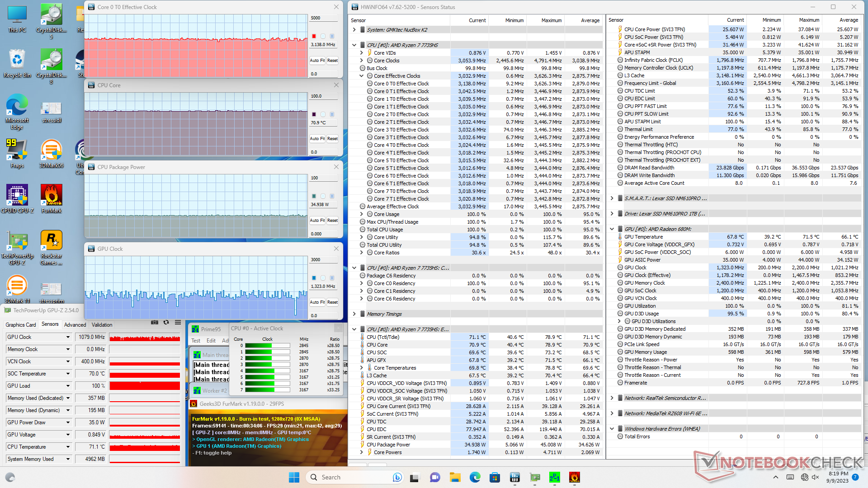Expand Core Temperatures sensor group
Screen dimensions: 868x488
pos(362,368)
